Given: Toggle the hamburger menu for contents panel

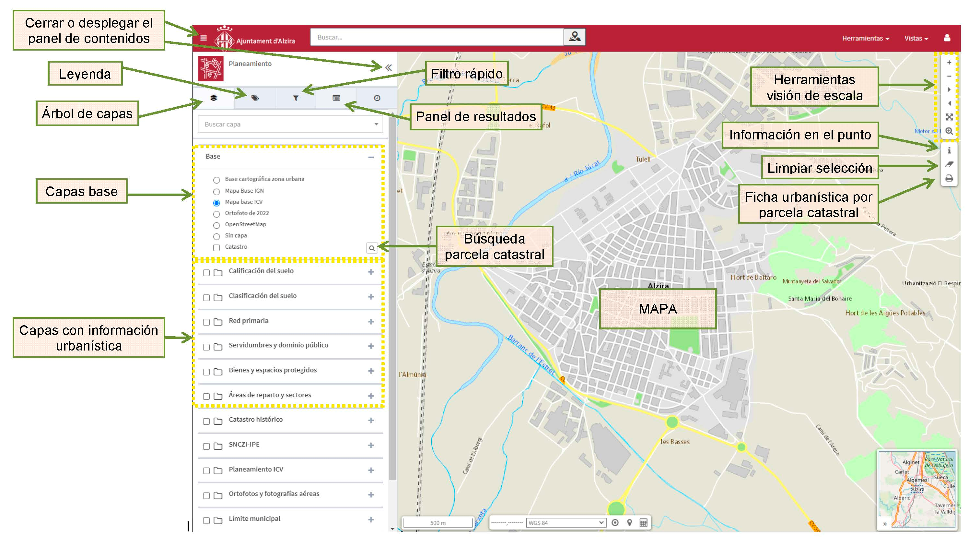Looking at the screenshot, I should 204,38.
